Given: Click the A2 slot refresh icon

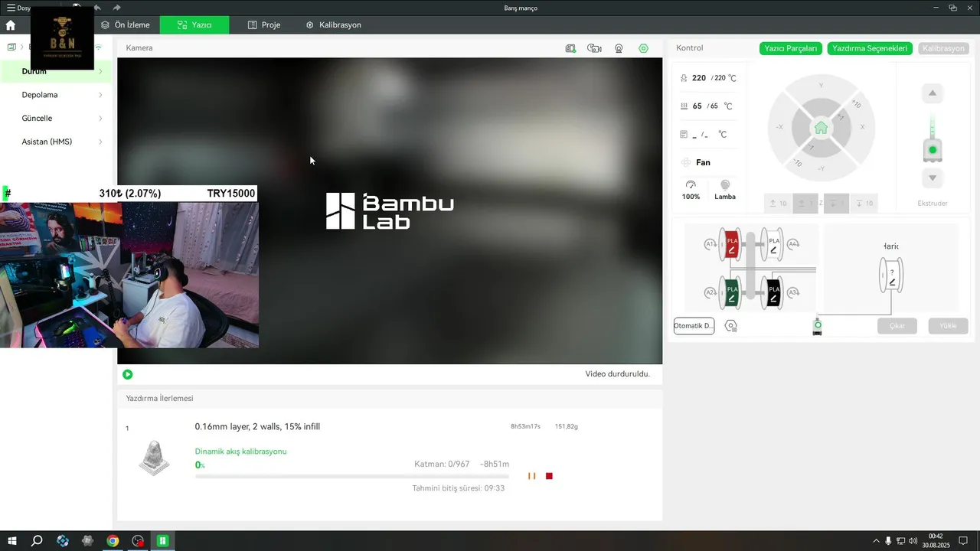Looking at the screenshot, I should tap(710, 292).
